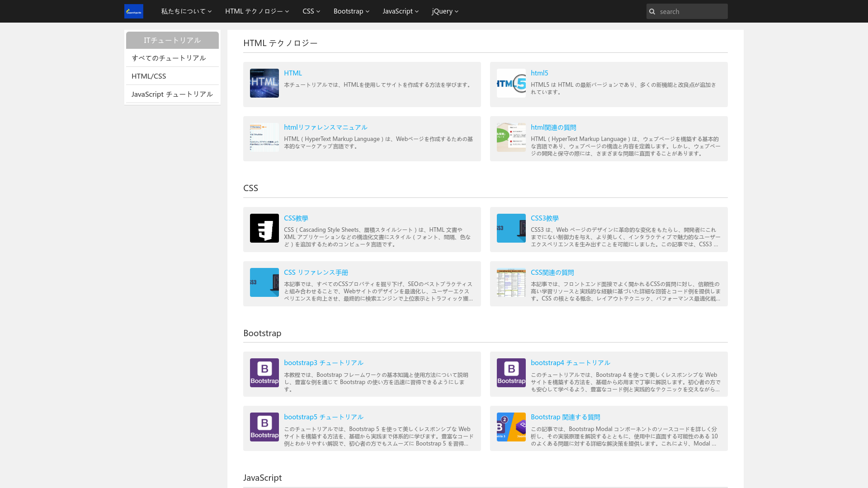Open the HTML/CSS sidebar item

click(172, 76)
